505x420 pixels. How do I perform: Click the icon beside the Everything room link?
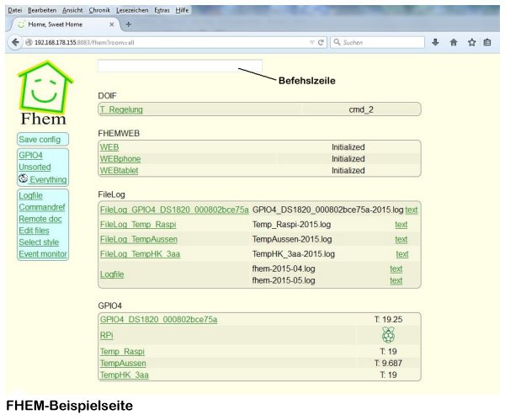coord(23,179)
